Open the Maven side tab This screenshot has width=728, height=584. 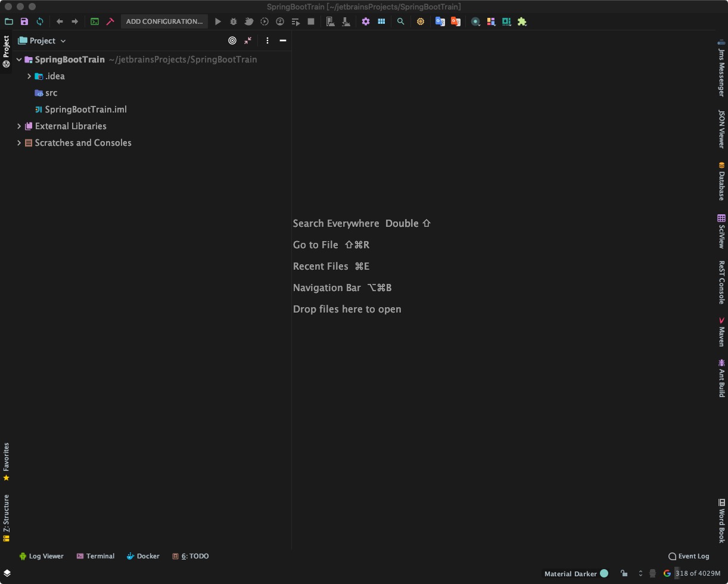tap(721, 332)
